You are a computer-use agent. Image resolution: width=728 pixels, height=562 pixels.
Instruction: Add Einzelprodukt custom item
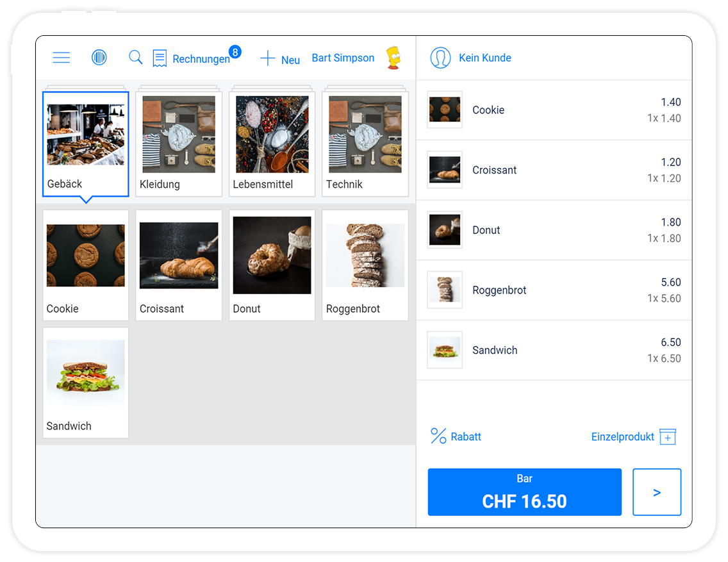[x=668, y=436]
